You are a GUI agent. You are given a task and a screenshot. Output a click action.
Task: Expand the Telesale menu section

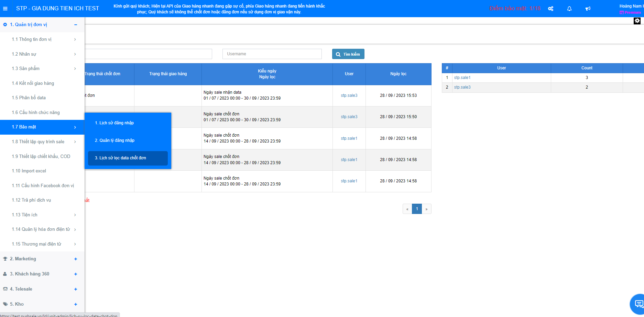[76, 289]
